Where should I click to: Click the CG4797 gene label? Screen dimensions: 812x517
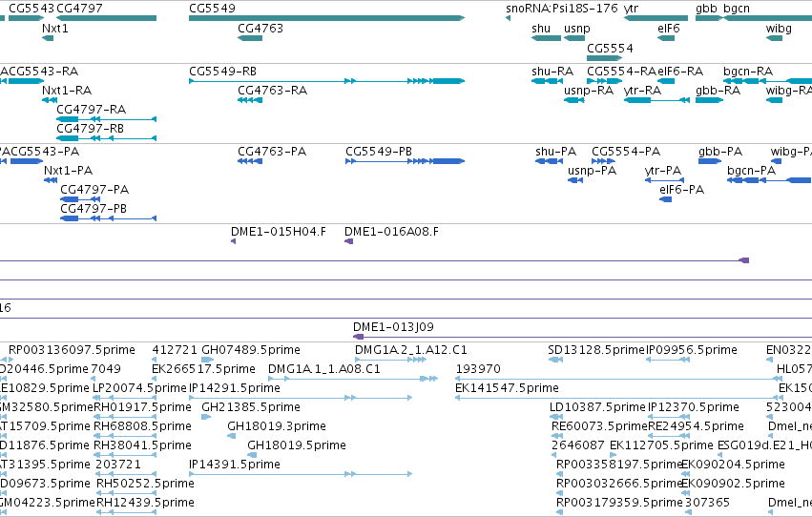pyautogui.click(x=79, y=9)
